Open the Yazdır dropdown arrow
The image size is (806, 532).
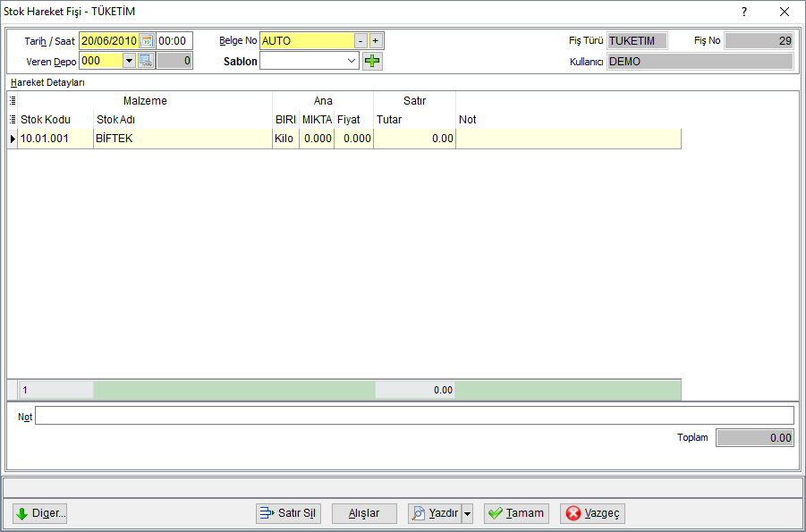coord(467,513)
